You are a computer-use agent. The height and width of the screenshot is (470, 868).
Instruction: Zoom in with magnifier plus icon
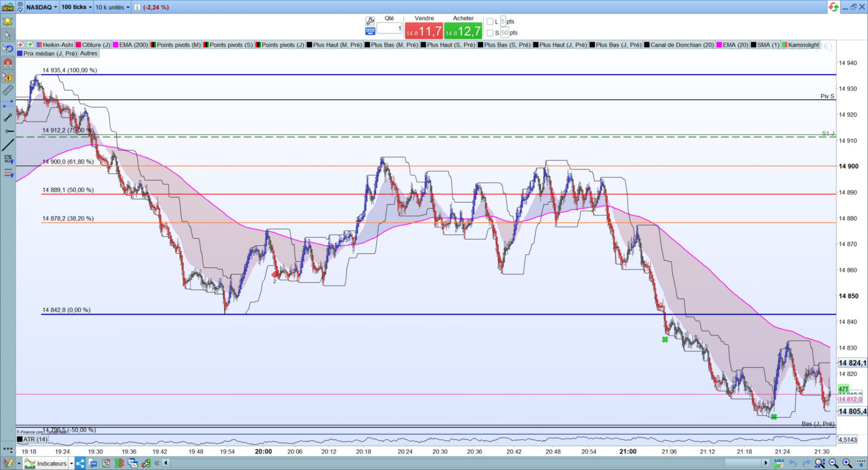click(x=847, y=463)
